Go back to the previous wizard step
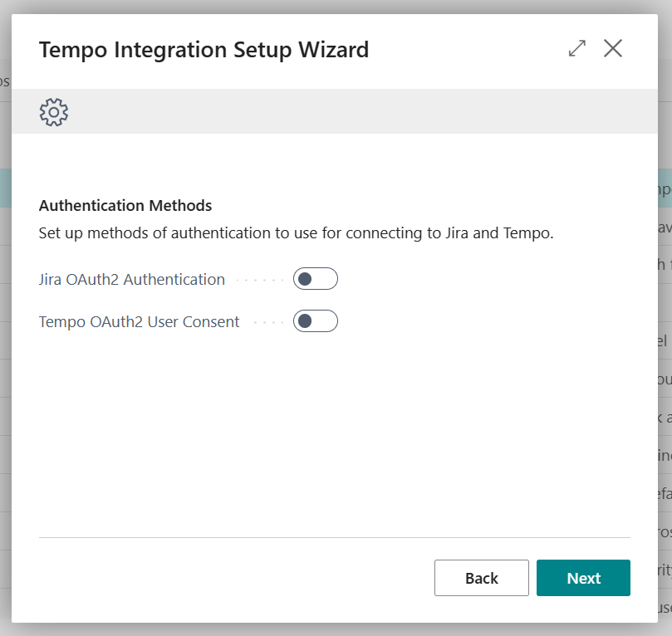 point(482,578)
